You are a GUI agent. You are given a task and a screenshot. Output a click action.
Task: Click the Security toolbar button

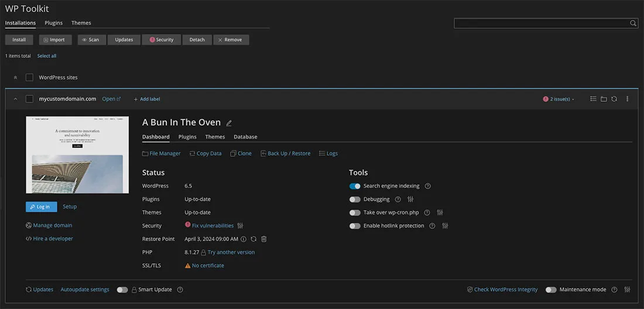click(x=162, y=40)
